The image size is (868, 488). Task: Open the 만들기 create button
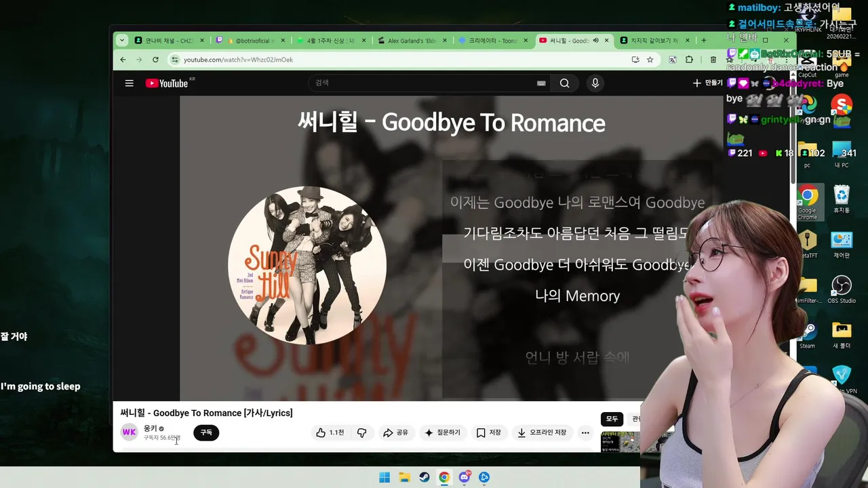pyautogui.click(x=707, y=83)
